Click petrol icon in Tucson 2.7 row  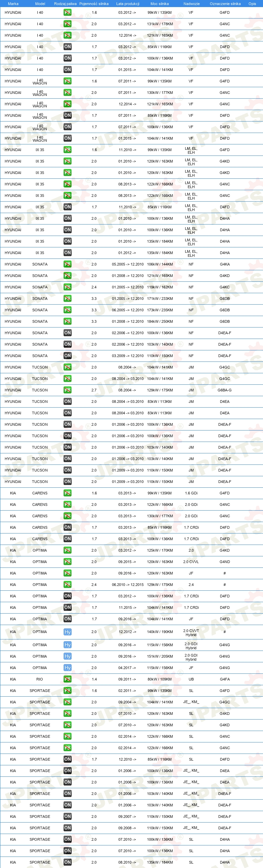(x=67, y=390)
